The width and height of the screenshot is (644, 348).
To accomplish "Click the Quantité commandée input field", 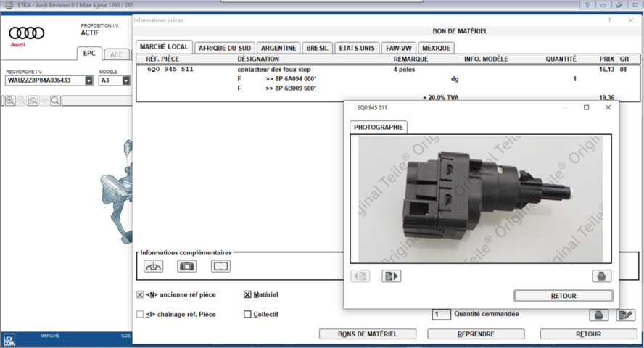I will tap(441, 315).
